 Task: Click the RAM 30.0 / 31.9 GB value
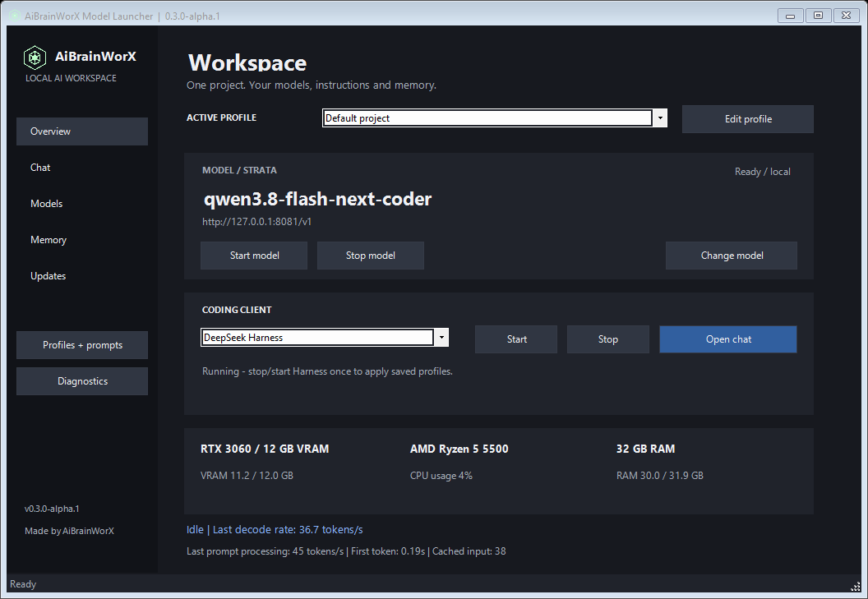pyautogui.click(x=660, y=475)
